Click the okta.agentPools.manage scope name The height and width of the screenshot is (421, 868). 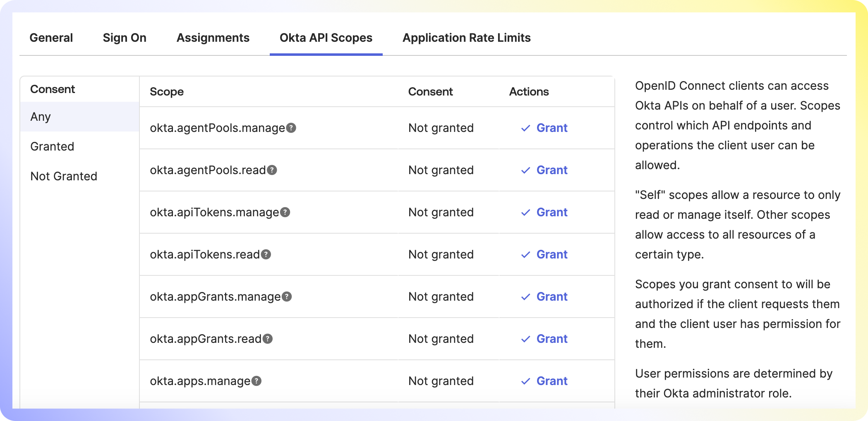pos(217,128)
